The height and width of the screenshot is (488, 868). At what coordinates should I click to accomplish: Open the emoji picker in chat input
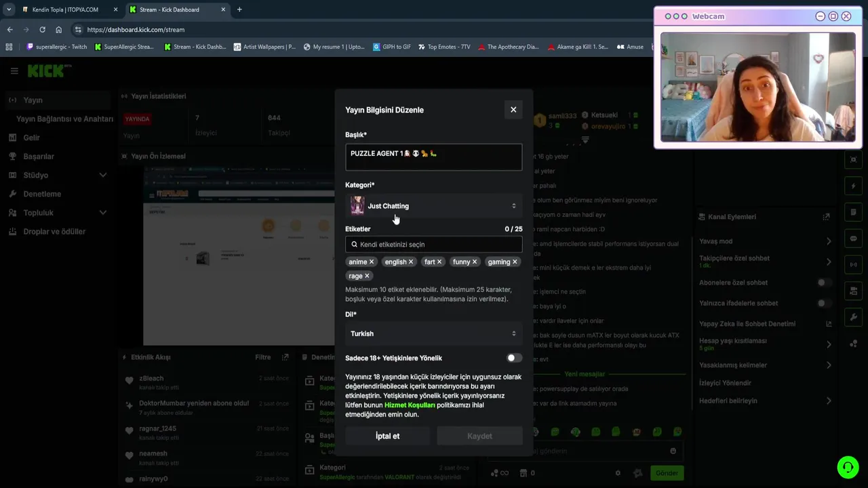(673, 451)
